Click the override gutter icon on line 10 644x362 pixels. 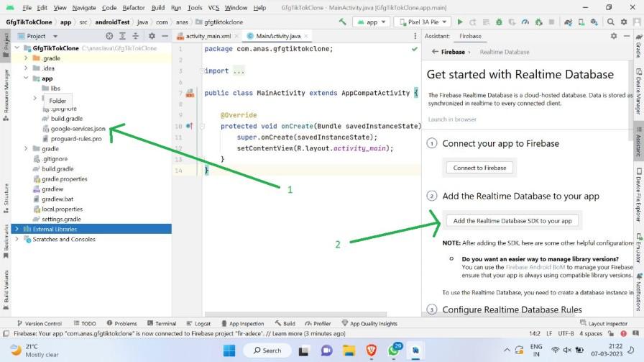(189, 126)
